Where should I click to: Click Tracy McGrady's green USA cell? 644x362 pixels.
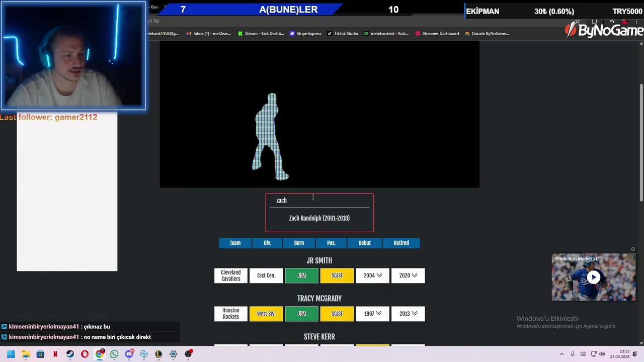pyautogui.click(x=302, y=314)
